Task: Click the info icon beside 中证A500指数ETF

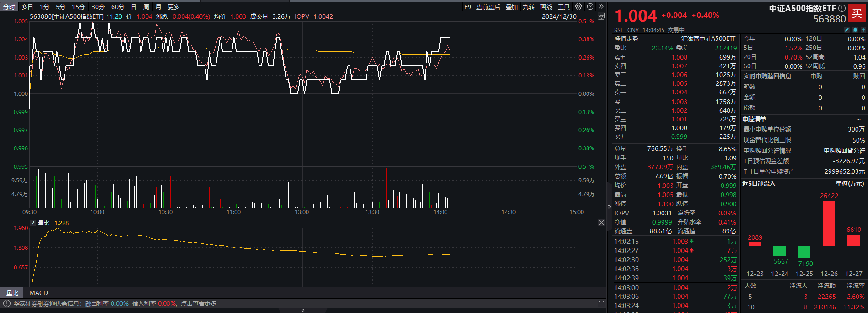Action: 841,8
